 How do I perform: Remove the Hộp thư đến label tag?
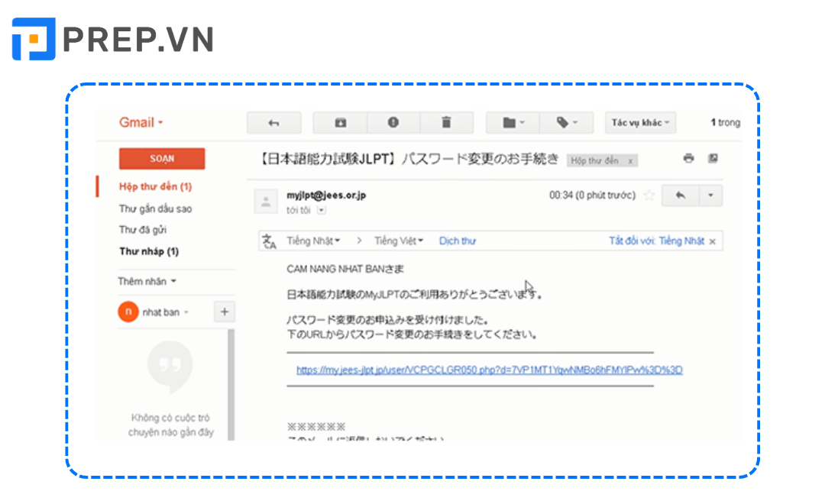630,161
